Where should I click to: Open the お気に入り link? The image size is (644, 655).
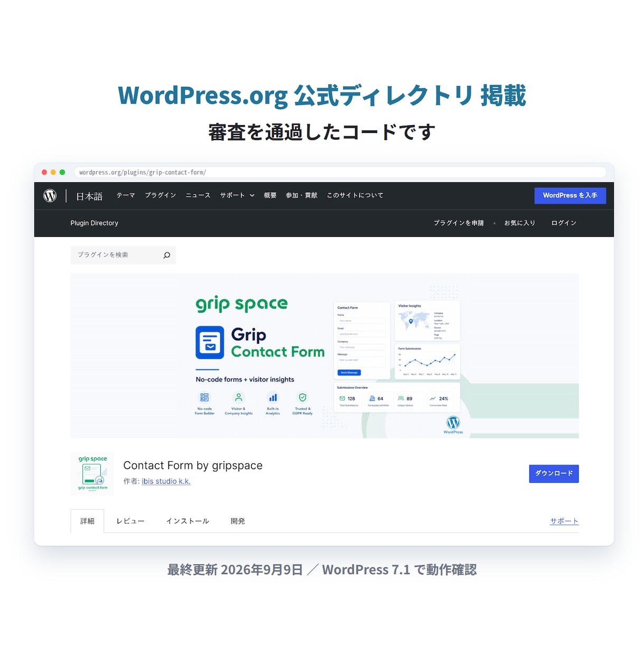(519, 223)
